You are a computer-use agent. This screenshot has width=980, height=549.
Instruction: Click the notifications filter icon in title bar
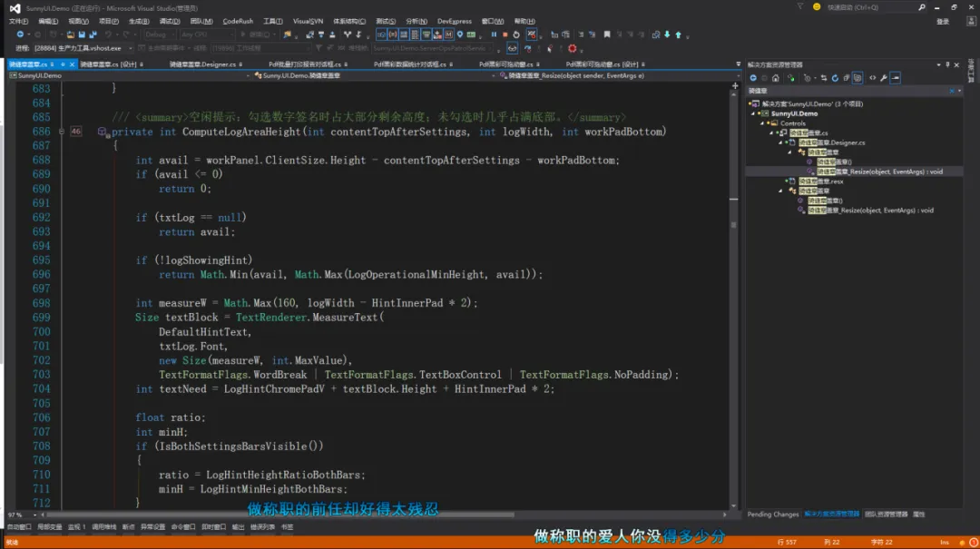pos(800,7)
